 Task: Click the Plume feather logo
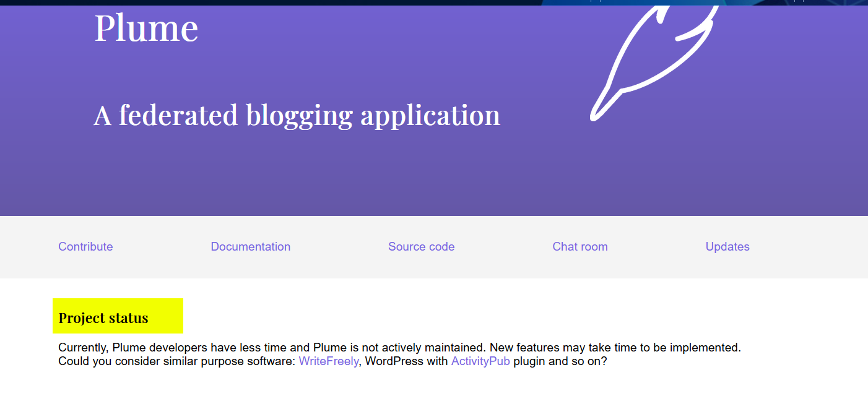tap(655, 62)
